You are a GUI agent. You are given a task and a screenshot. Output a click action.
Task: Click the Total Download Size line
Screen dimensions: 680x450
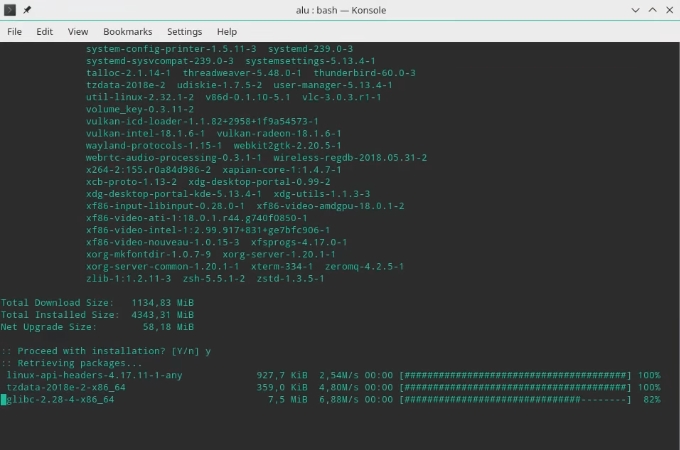tap(97, 303)
